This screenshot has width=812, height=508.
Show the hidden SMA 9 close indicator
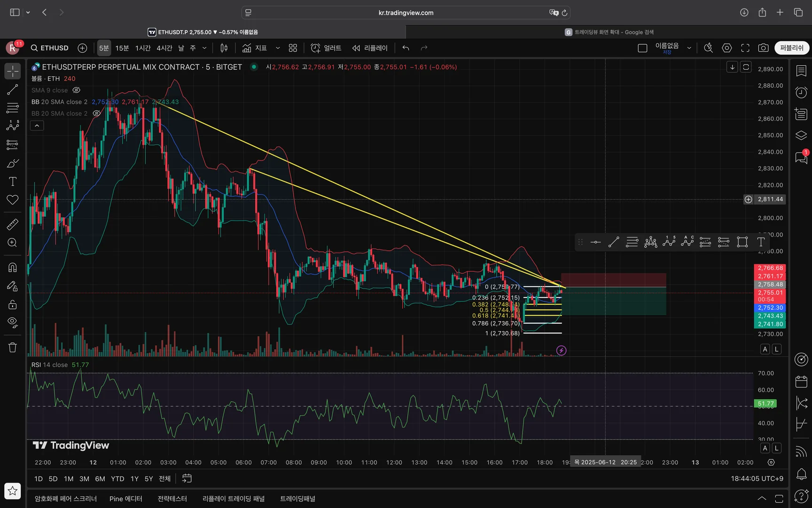pyautogui.click(x=76, y=90)
